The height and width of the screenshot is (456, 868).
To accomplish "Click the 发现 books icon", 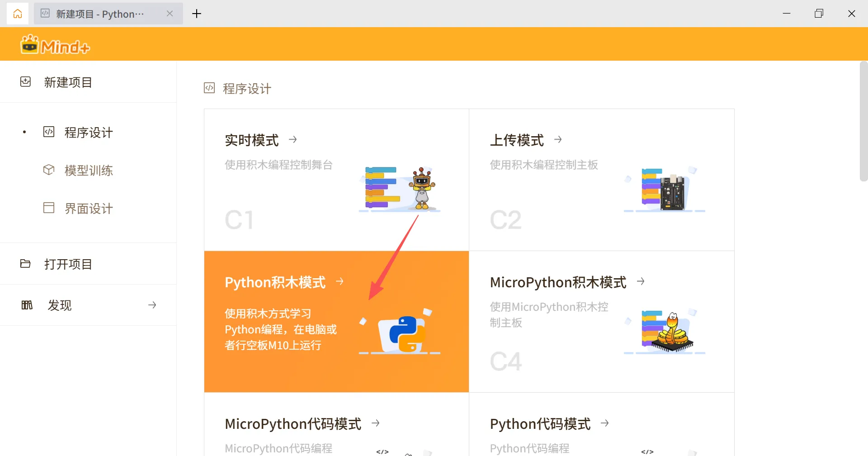I will 27,305.
